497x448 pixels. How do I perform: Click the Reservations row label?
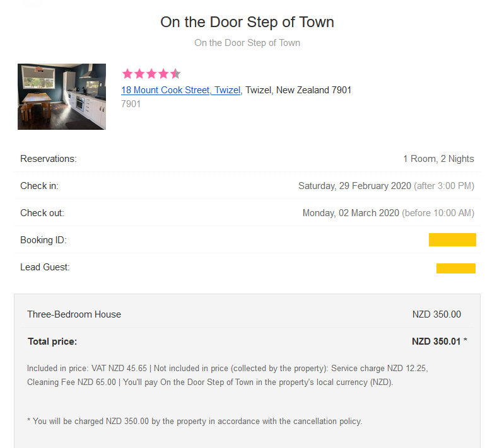(49, 159)
